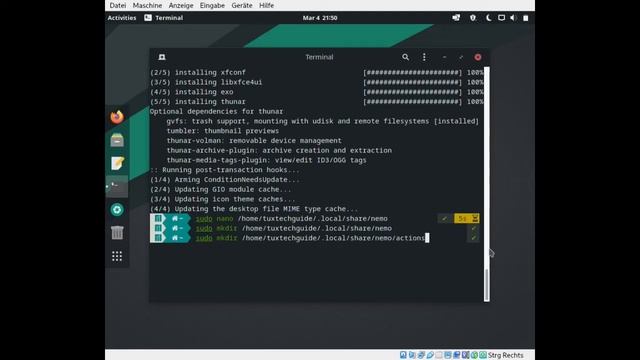Click the 'Optional dependencies for thunar' line

click(216, 111)
